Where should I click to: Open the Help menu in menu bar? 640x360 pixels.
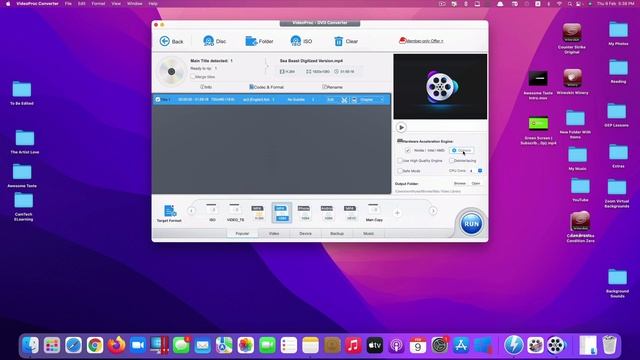(x=153, y=4)
